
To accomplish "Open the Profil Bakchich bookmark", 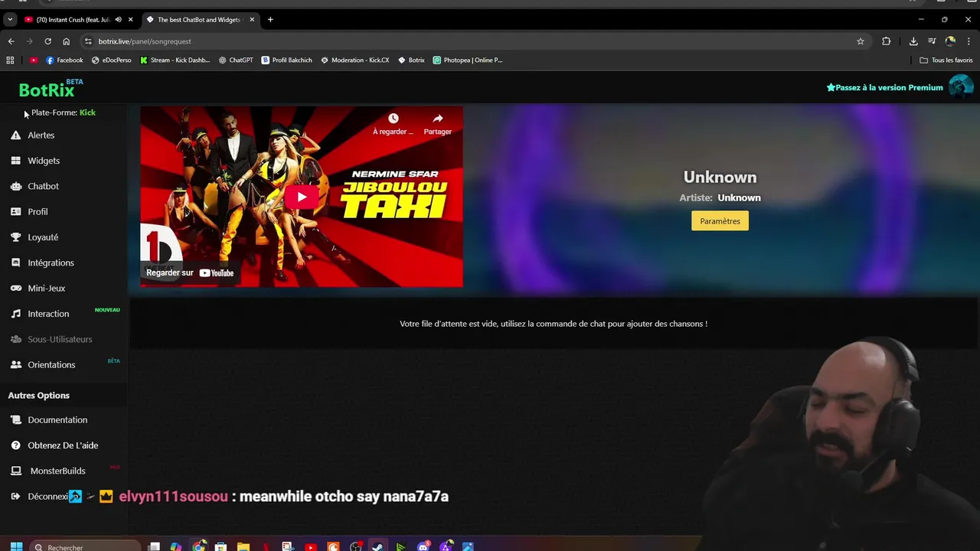I will pos(287,60).
